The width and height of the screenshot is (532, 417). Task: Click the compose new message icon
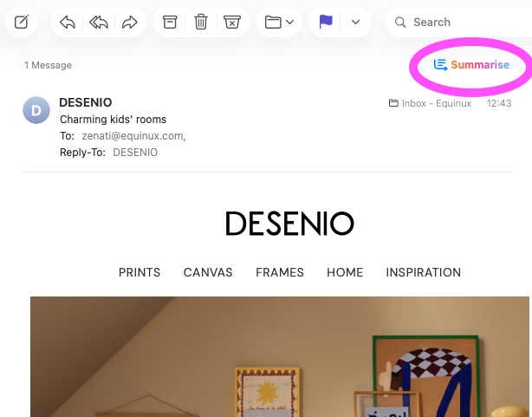point(22,22)
